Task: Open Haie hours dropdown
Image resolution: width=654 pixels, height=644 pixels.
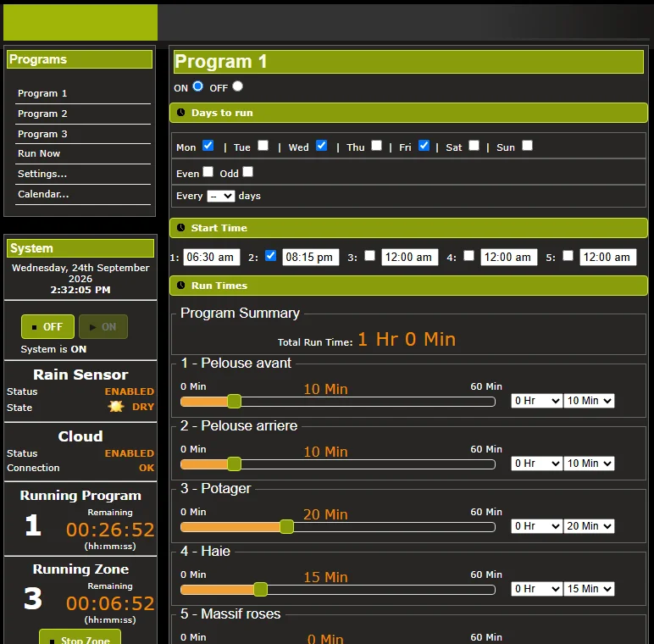Action: click(x=536, y=589)
